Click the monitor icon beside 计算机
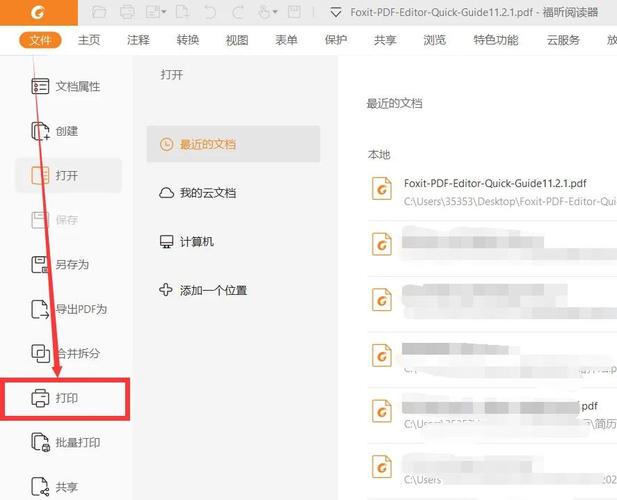The height and width of the screenshot is (500, 617). (166, 242)
